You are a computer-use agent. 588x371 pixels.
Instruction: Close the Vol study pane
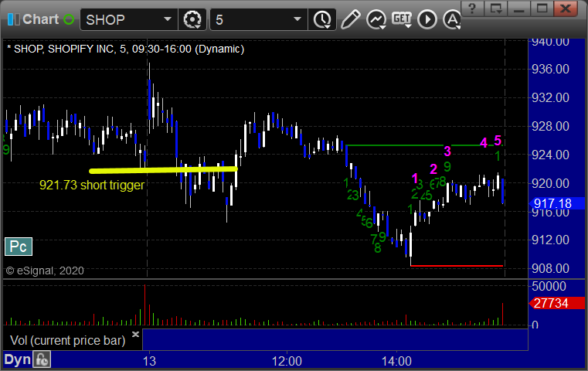(135, 334)
